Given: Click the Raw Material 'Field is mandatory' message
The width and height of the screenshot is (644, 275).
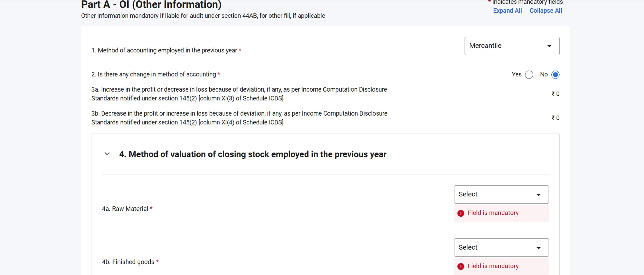Looking at the screenshot, I should (493, 213).
